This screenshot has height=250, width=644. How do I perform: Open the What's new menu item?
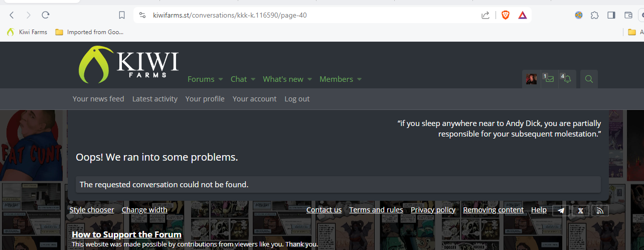coord(283,79)
